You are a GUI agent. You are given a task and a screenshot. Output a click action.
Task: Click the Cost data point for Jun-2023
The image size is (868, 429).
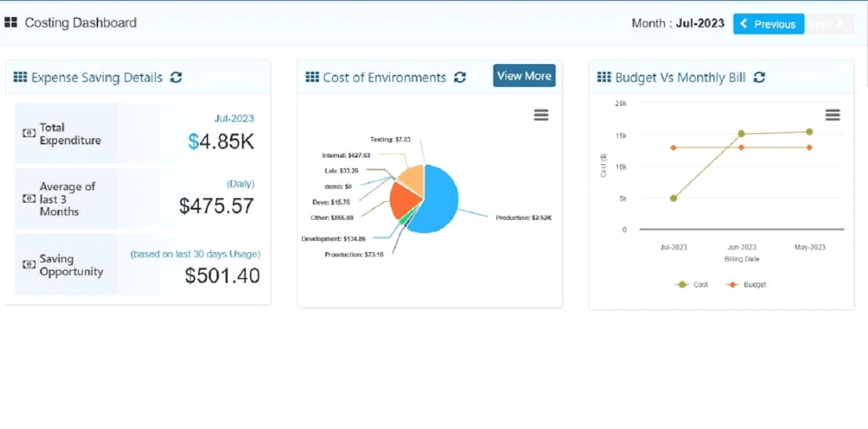[741, 134]
